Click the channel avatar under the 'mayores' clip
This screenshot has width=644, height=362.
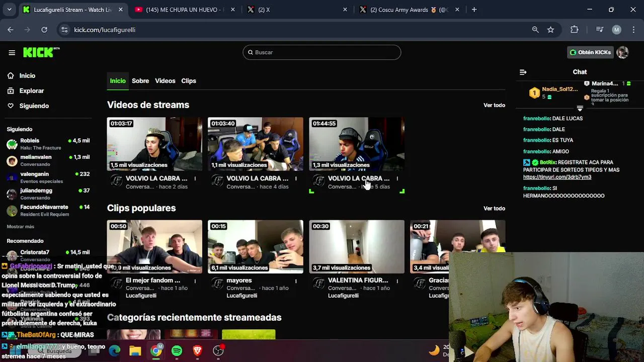(217, 284)
